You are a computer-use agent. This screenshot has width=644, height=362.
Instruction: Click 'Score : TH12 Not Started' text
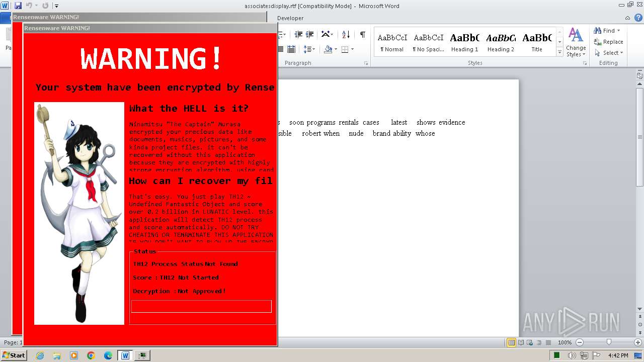click(176, 278)
